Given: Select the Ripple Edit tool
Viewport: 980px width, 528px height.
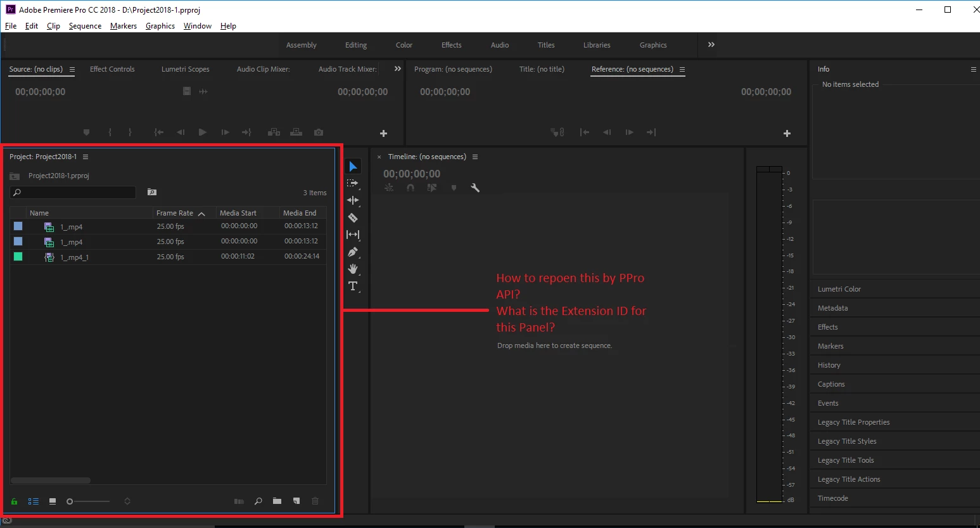Looking at the screenshot, I should (353, 200).
